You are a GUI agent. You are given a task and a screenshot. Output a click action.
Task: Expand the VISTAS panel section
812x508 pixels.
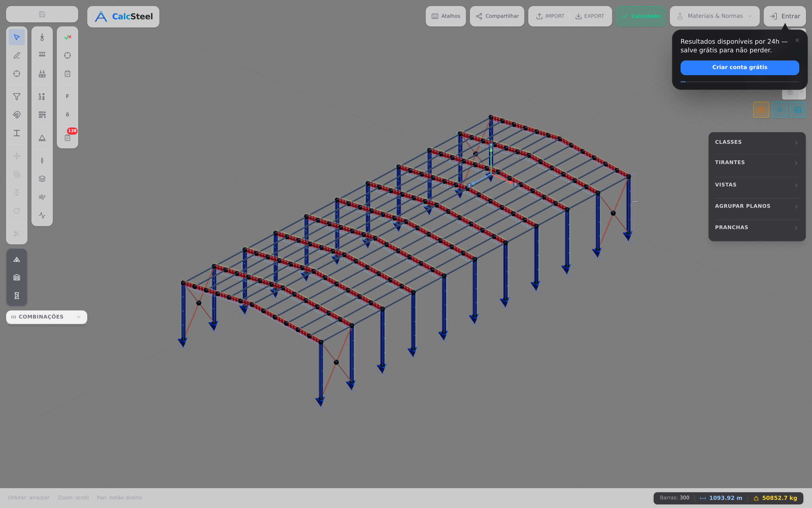click(757, 185)
